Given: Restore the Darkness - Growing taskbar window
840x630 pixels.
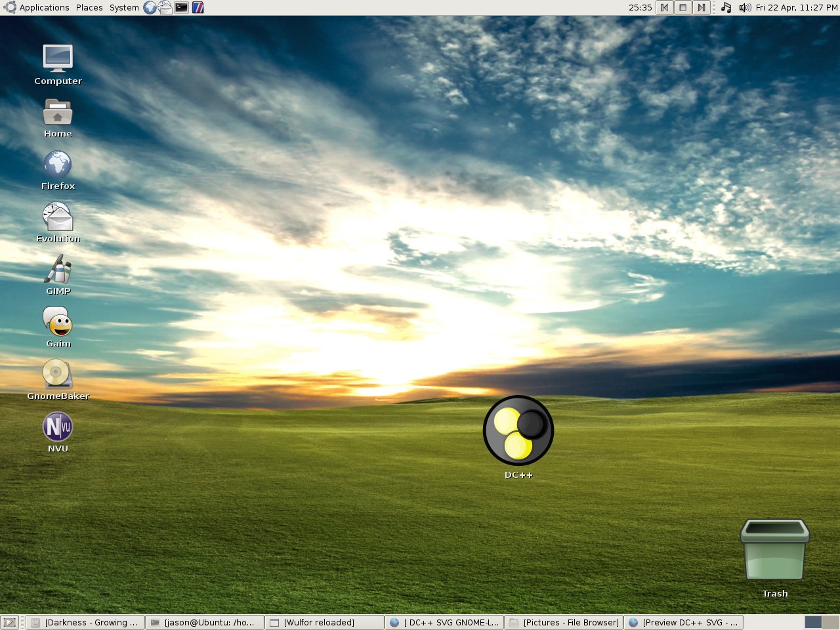Looking at the screenshot, I should (85, 623).
